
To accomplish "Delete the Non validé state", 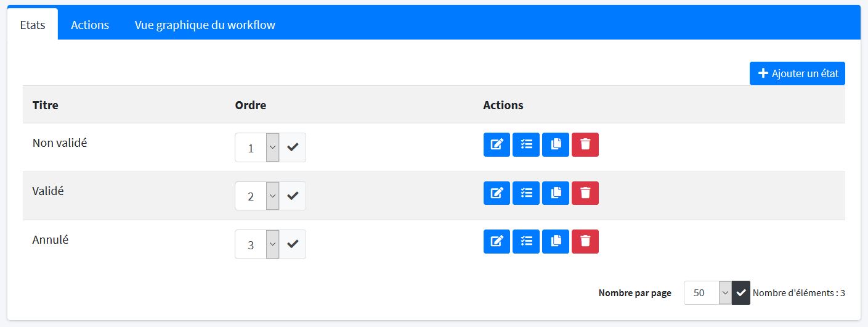I will click(x=585, y=144).
